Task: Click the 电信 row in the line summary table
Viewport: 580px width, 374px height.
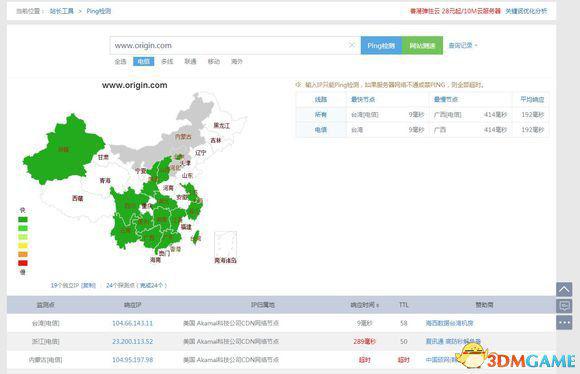Action: [422, 130]
